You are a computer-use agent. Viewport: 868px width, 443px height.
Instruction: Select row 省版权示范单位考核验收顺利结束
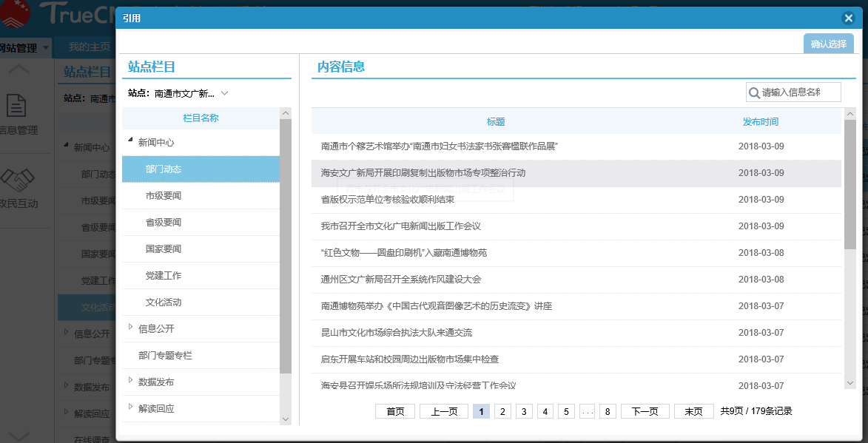coord(576,200)
